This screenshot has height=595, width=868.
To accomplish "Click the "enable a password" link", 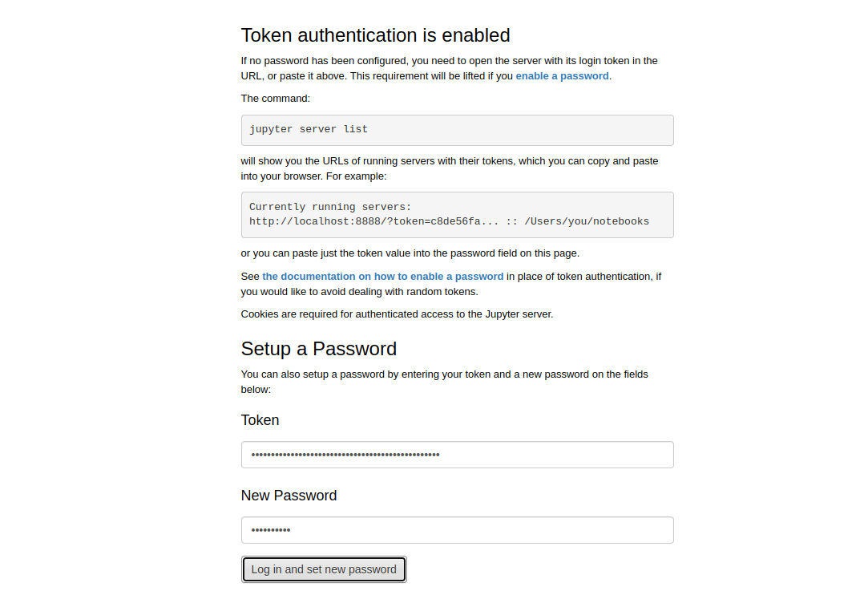I will coord(562,76).
